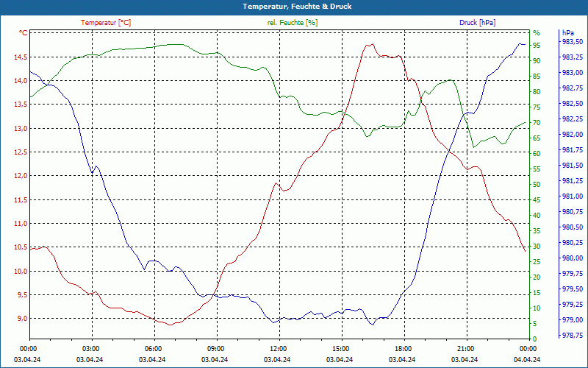Click 90 on the green humidity axis
This screenshot has height=368, width=588.
click(537, 61)
